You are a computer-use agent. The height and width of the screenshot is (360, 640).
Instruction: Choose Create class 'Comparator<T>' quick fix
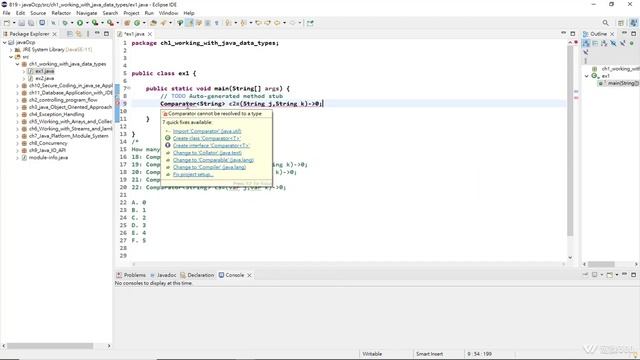(x=207, y=138)
